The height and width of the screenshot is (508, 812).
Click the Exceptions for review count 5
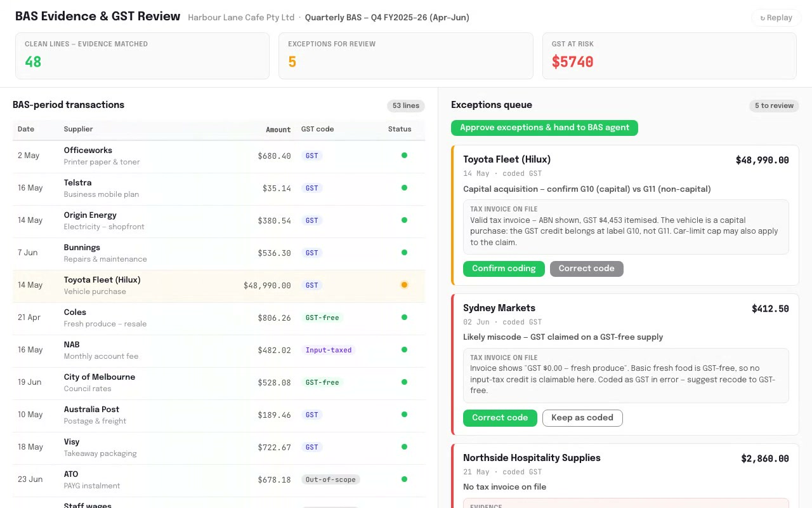click(x=292, y=62)
